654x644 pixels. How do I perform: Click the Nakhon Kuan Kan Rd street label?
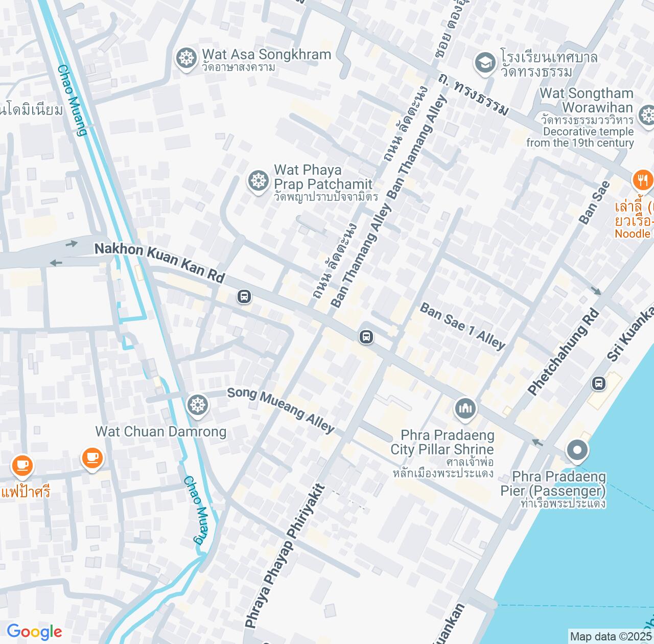[x=159, y=262]
